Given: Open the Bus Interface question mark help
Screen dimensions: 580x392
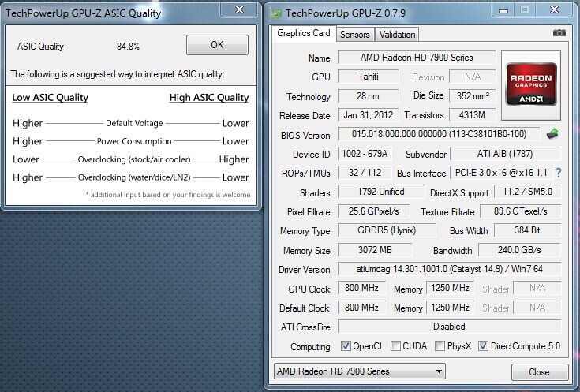Looking at the screenshot, I should [x=559, y=172].
